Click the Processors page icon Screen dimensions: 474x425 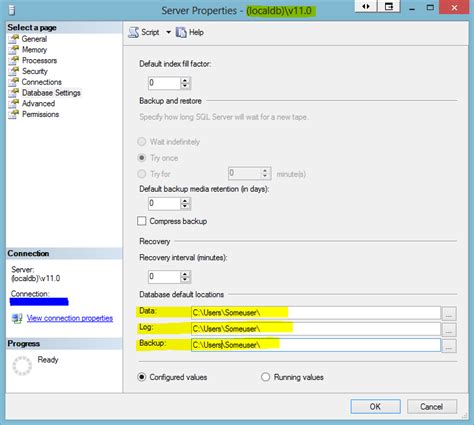[x=14, y=60]
